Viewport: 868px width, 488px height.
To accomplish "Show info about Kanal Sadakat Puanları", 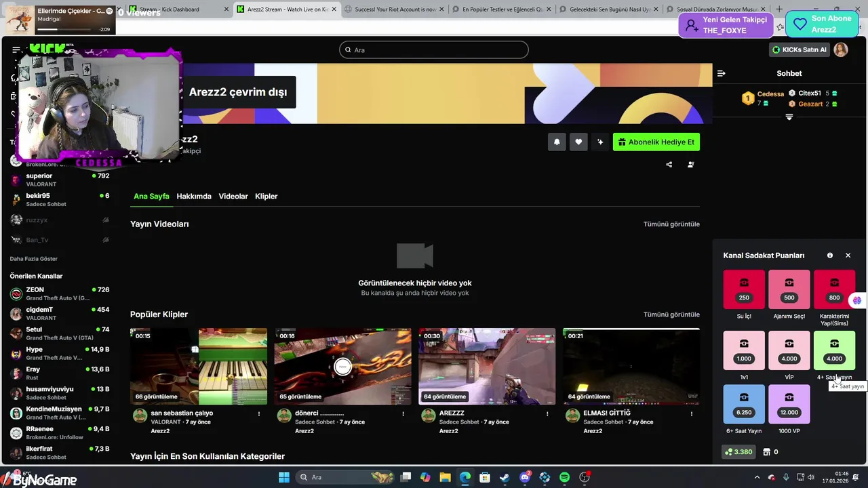I will 830,256.
